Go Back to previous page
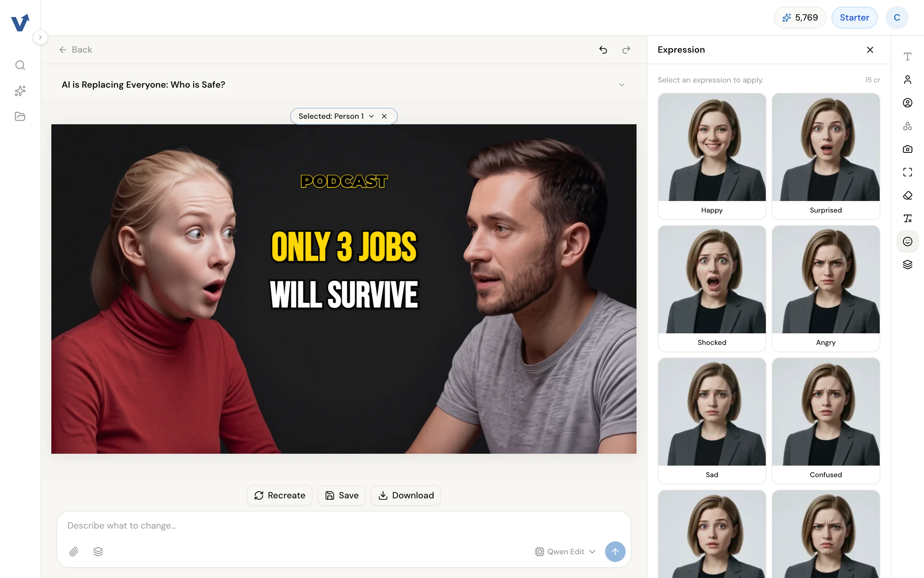The height and width of the screenshot is (578, 924). [76, 50]
